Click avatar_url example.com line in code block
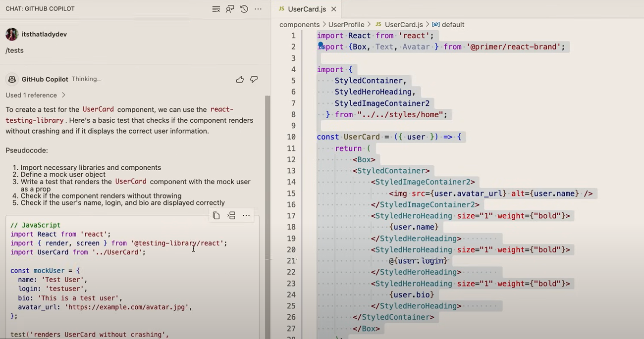The width and height of the screenshot is (644, 339). pos(105,307)
